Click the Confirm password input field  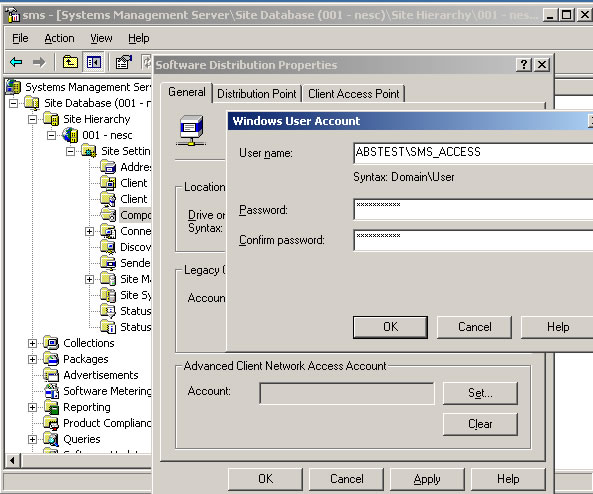(x=473, y=240)
